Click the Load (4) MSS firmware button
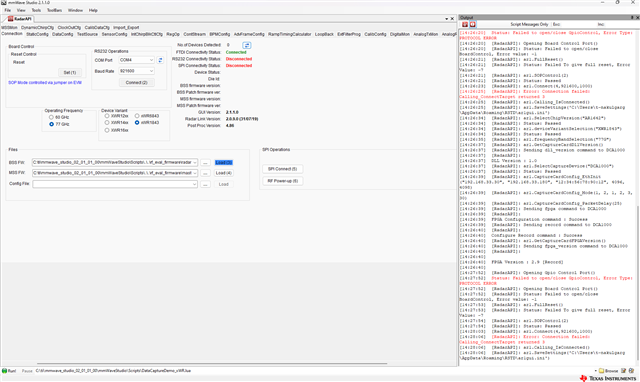 224,173
